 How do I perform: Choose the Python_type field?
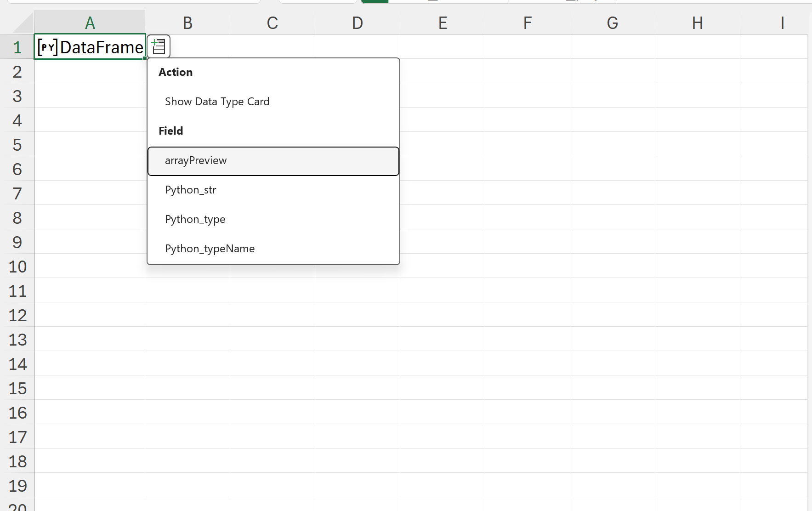tap(195, 220)
